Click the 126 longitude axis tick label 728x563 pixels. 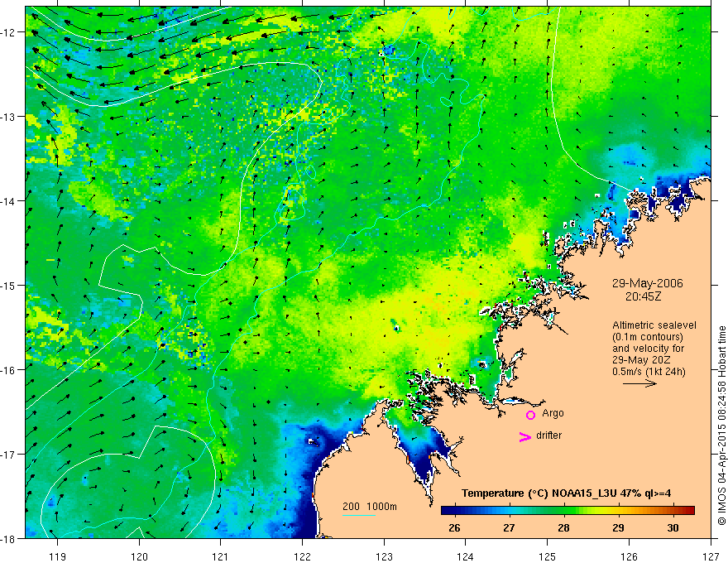tap(629, 543)
